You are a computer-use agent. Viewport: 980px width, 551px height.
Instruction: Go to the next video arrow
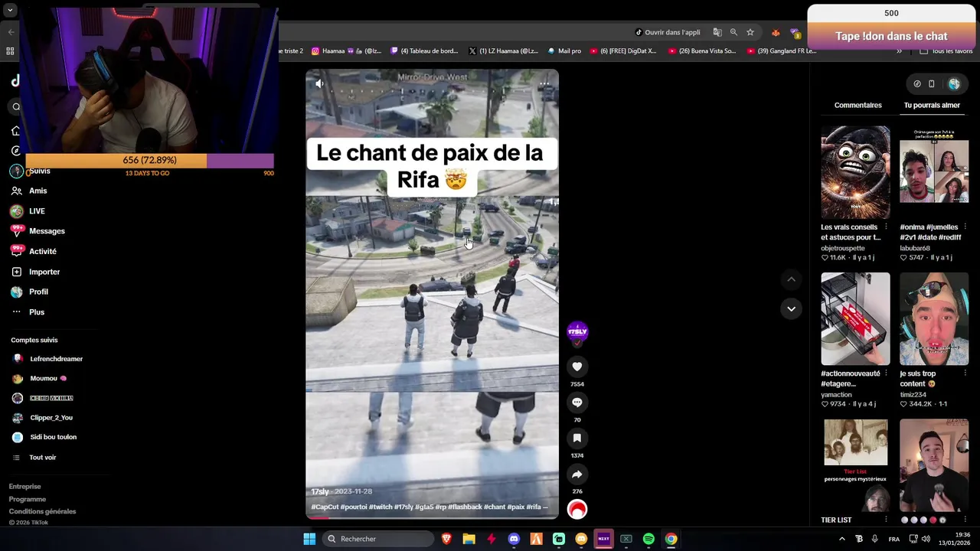point(791,308)
